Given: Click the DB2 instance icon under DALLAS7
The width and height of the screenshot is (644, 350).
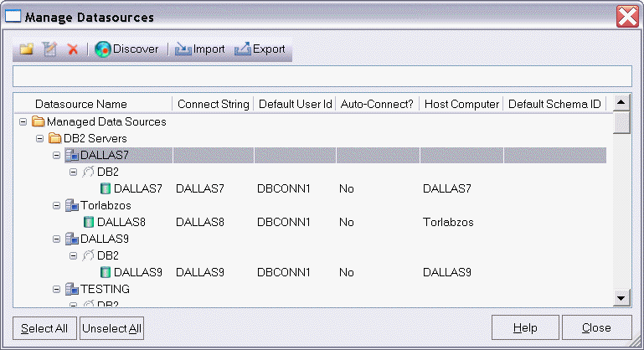Looking at the screenshot, I should tap(88, 172).
